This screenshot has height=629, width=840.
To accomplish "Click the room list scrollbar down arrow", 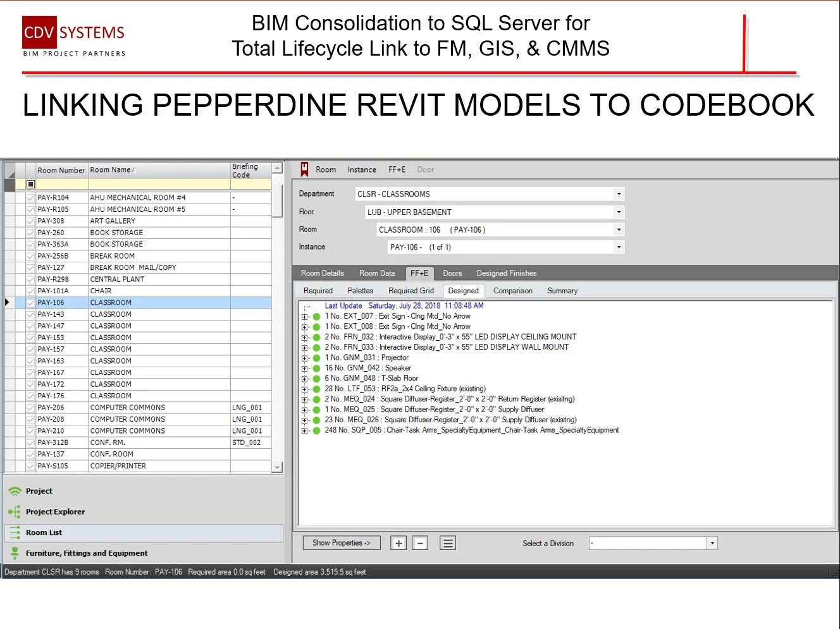I will (277, 467).
